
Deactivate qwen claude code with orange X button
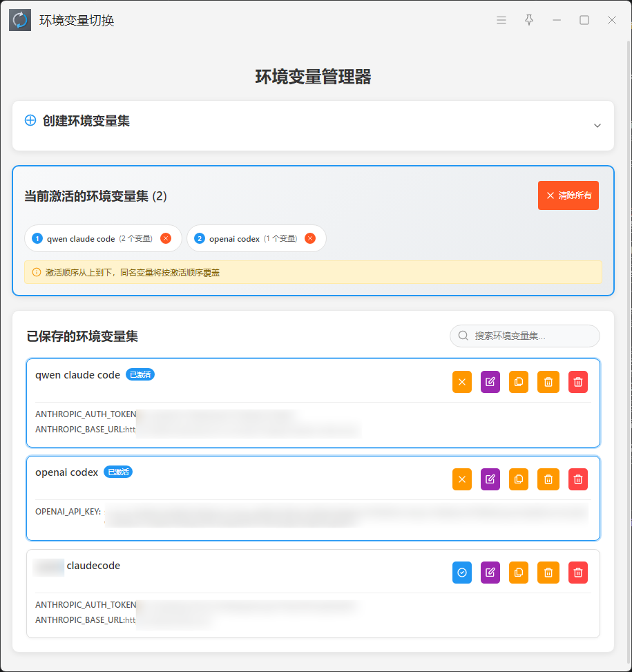pyautogui.click(x=462, y=382)
